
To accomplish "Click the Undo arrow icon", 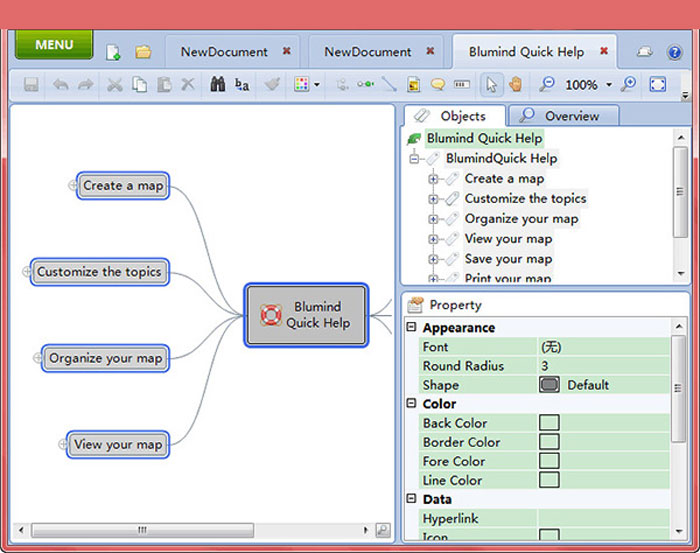I will point(61,84).
